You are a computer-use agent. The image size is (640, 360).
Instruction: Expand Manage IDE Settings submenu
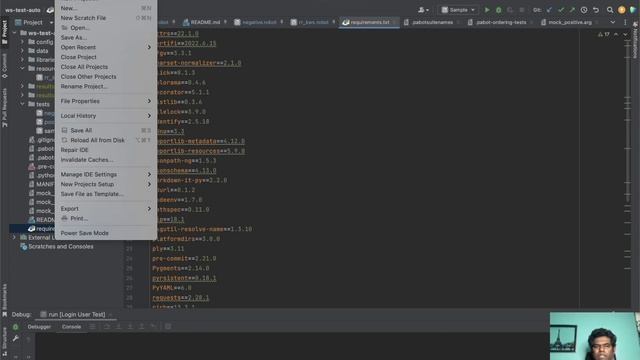pyautogui.click(x=106, y=174)
